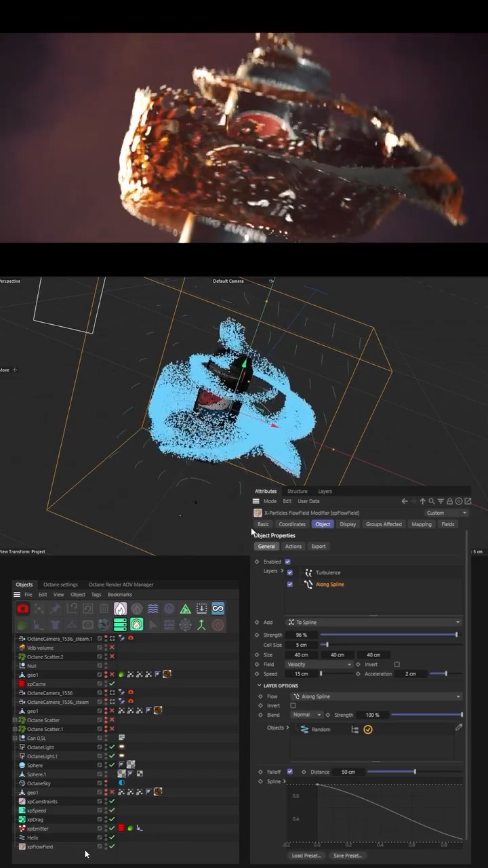Toggle the Invert checkbox beside Field

pos(396,665)
